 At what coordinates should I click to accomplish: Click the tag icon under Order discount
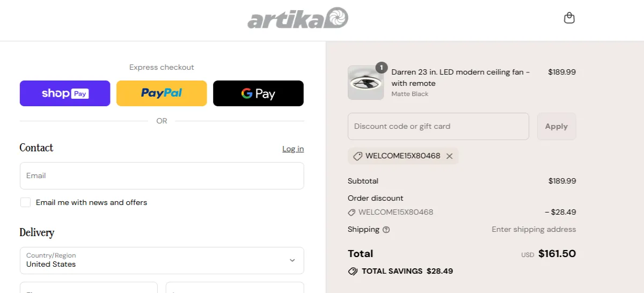click(x=352, y=213)
